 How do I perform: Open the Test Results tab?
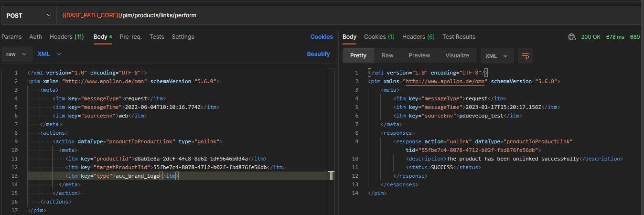point(459,37)
